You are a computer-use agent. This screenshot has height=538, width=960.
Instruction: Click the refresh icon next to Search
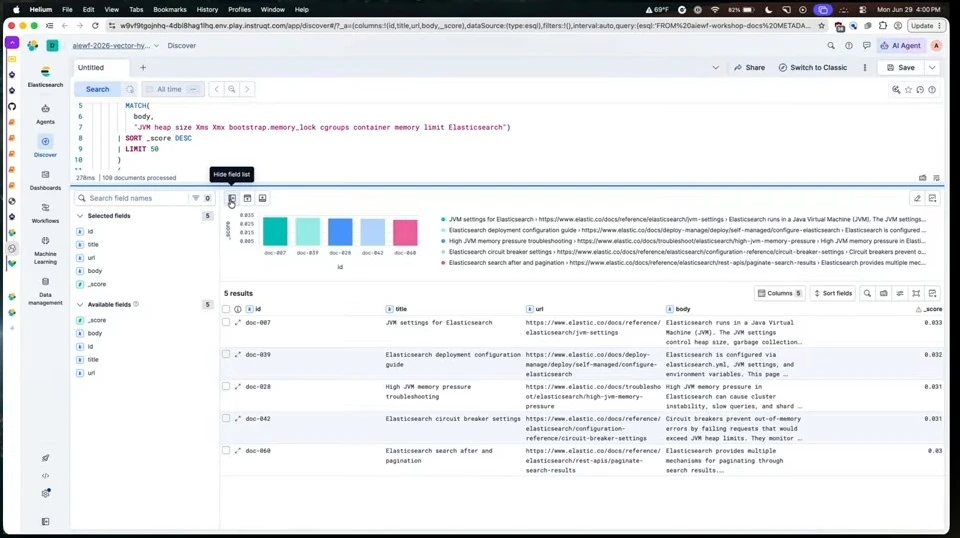pos(130,89)
